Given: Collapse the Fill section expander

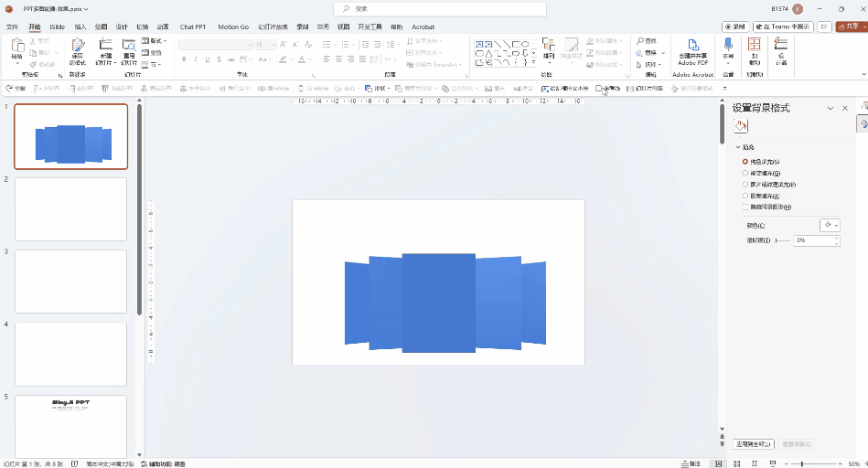Looking at the screenshot, I should (738, 147).
